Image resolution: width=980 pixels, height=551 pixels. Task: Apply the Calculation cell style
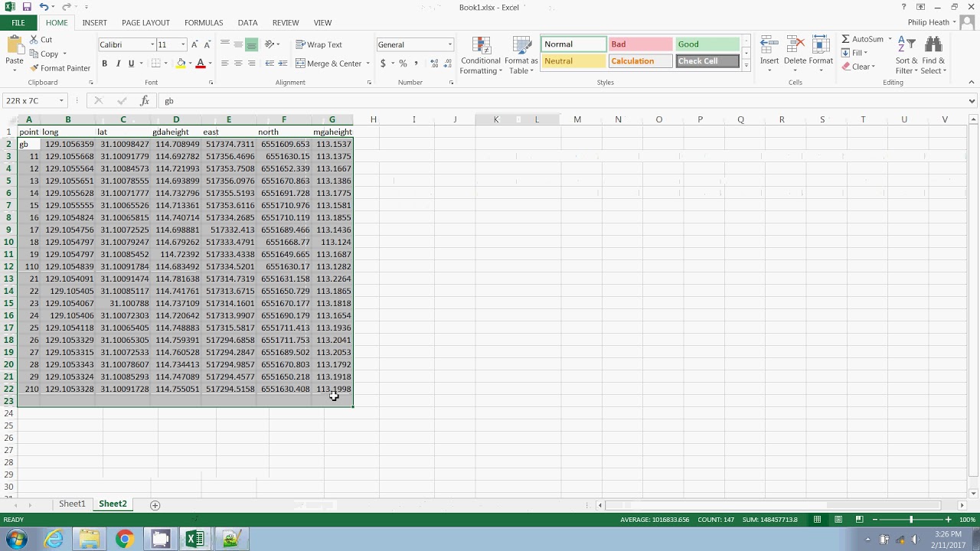tap(640, 61)
